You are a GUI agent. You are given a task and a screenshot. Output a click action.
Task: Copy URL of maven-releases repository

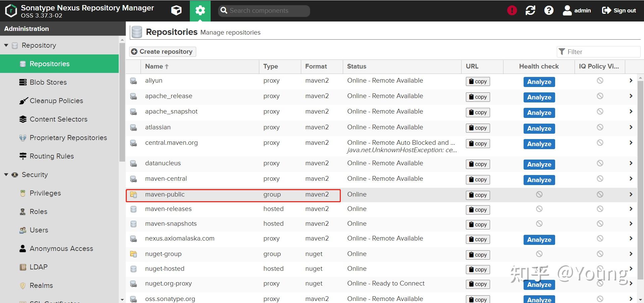pyautogui.click(x=478, y=210)
